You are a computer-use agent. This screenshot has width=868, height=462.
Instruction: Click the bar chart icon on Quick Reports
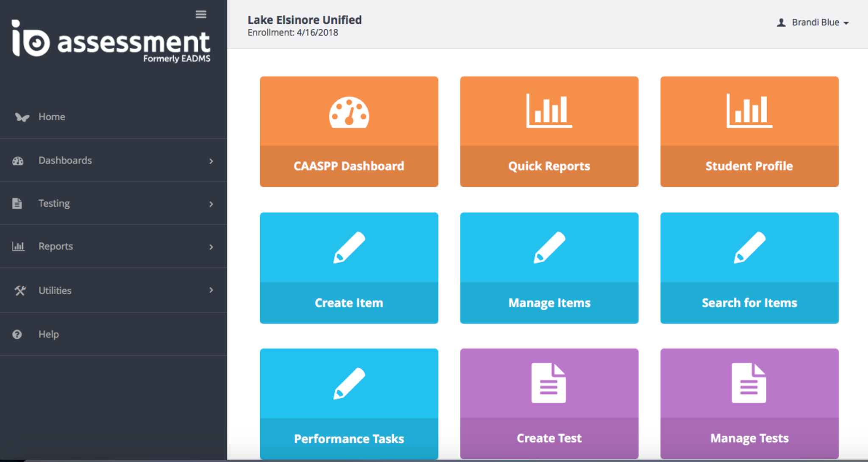click(549, 111)
